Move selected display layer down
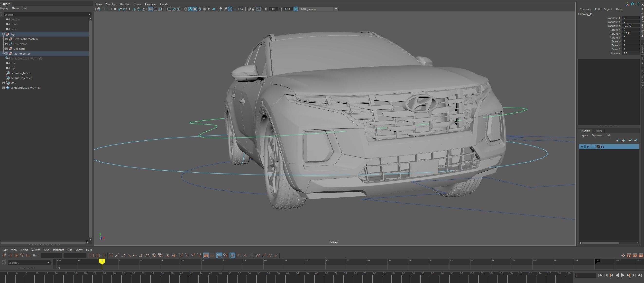This screenshot has height=283, width=644. pyautogui.click(x=624, y=140)
